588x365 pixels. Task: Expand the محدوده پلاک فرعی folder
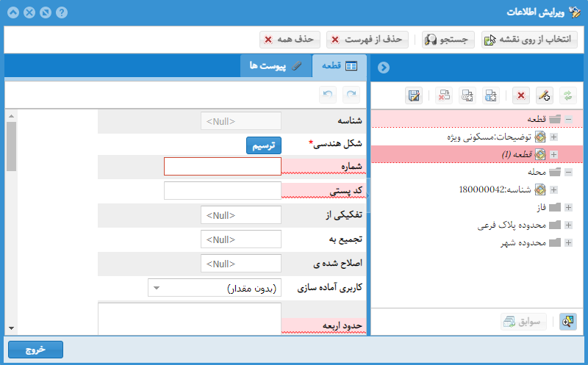click(568, 225)
